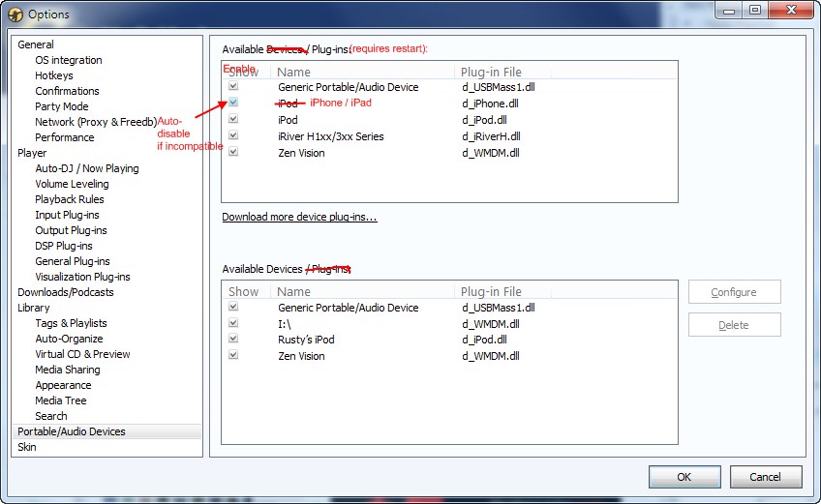Sort devices list by Name column header

coord(293,291)
